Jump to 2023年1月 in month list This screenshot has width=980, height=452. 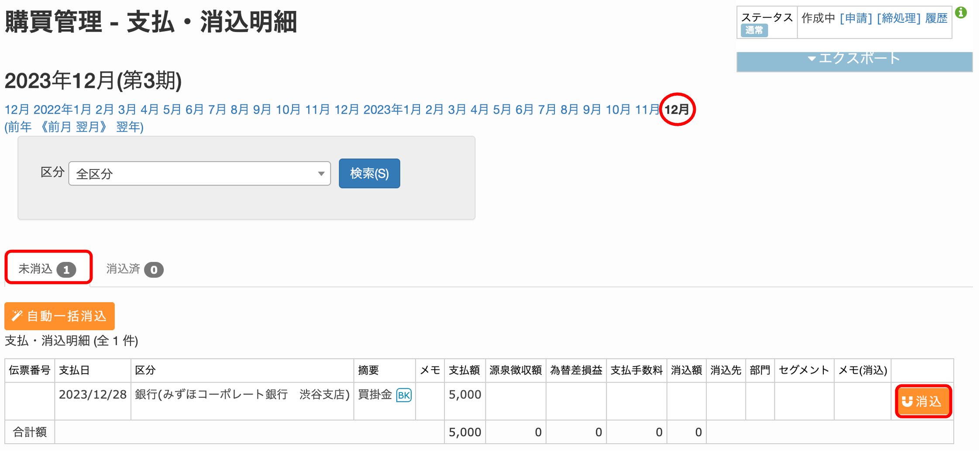tap(392, 109)
